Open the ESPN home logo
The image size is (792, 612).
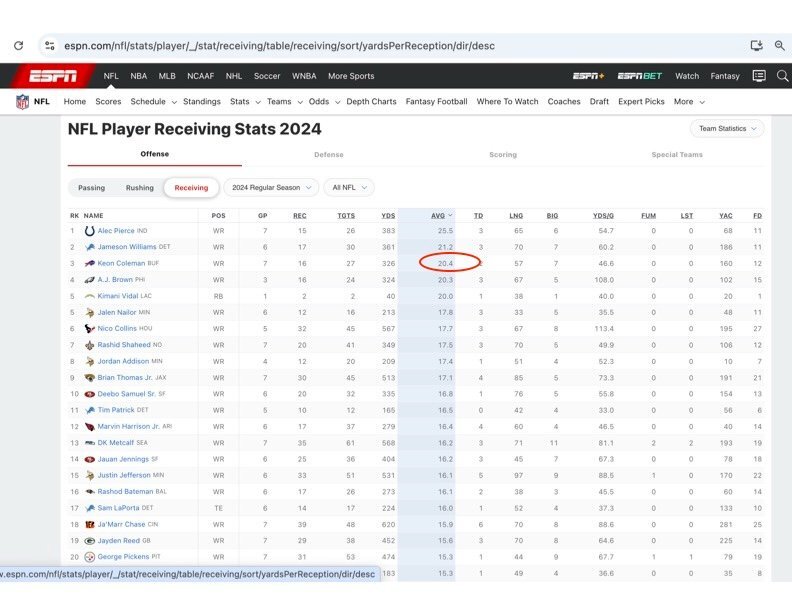coord(53,76)
